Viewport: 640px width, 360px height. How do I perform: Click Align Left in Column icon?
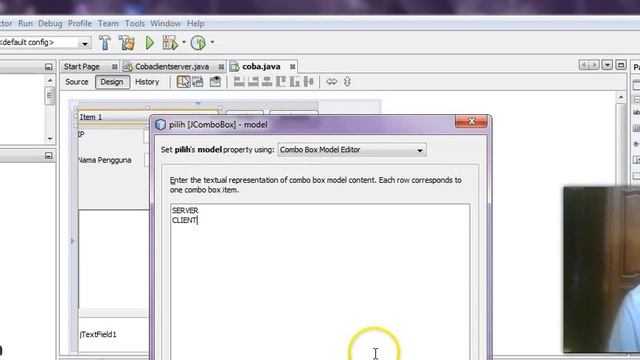tap(239, 82)
